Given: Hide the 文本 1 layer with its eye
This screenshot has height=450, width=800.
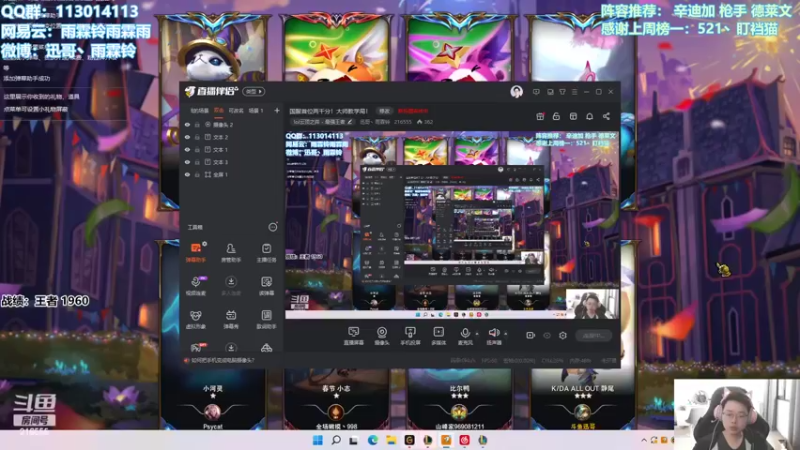Looking at the screenshot, I should click(187, 149).
